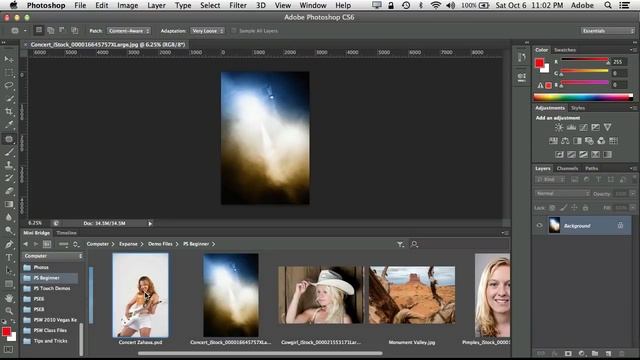This screenshot has width=640, height=360.
Task: Select the Eyedropper tool
Action: pos(9,124)
